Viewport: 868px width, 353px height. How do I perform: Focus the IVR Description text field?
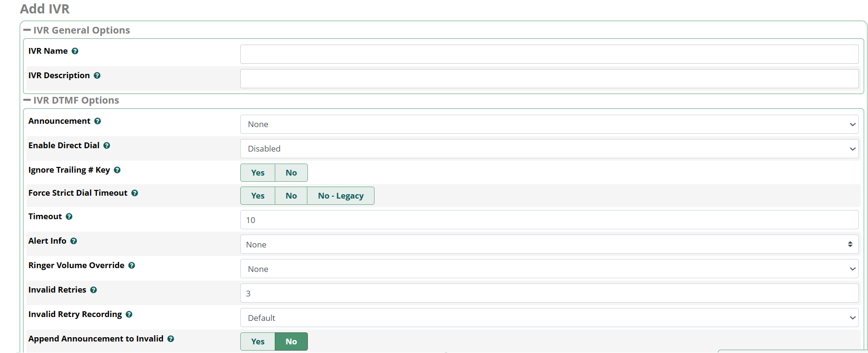[x=549, y=79]
